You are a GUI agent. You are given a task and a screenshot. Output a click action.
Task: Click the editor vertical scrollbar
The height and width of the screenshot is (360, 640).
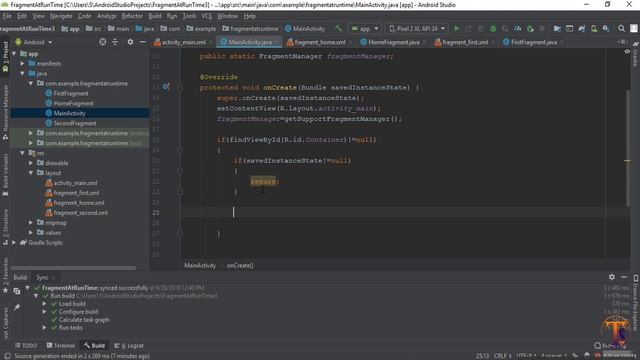click(x=627, y=147)
